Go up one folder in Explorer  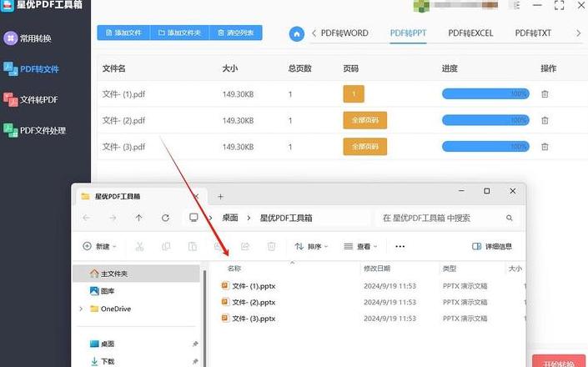point(138,218)
